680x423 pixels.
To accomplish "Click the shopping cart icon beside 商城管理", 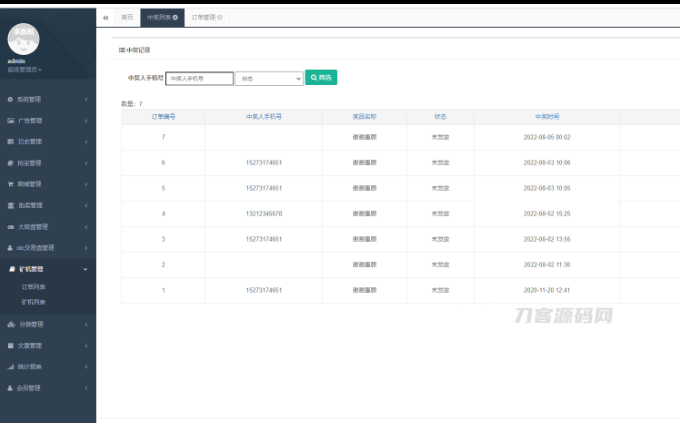I will point(10,184).
